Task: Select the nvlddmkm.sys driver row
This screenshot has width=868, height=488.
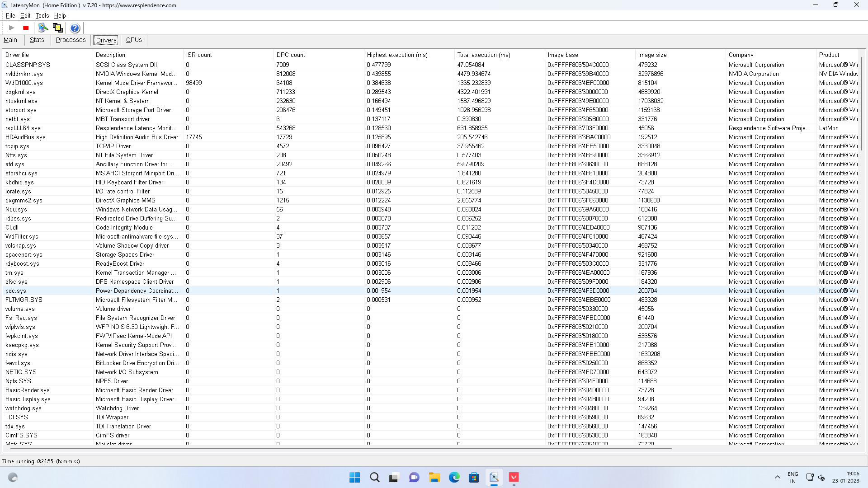Action: 430,74
